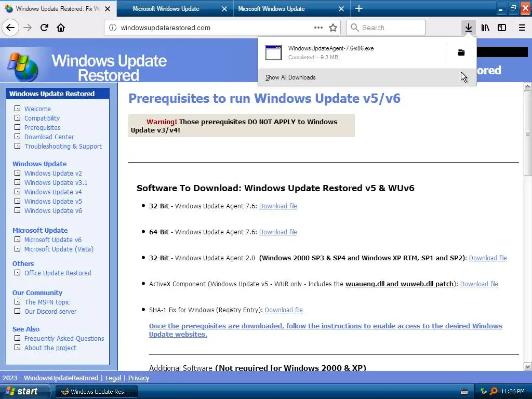Open a new tab with the plus button
This screenshot has width=532, height=399.
[x=359, y=9]
